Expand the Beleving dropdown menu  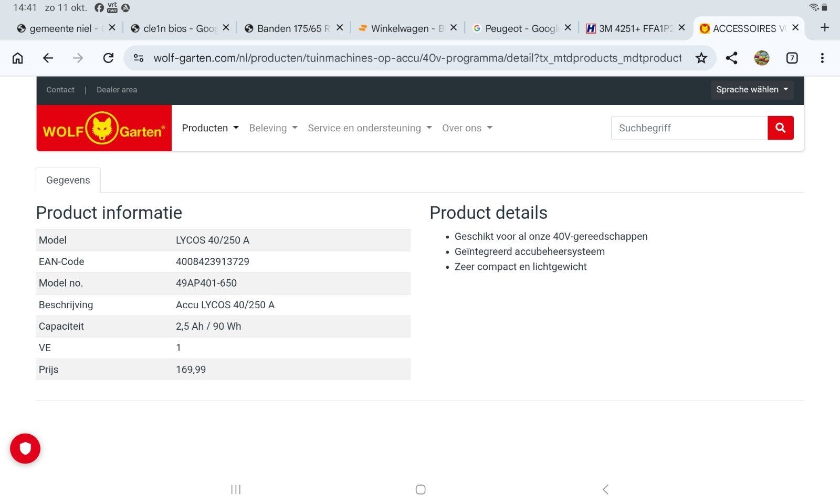(273, 128)
